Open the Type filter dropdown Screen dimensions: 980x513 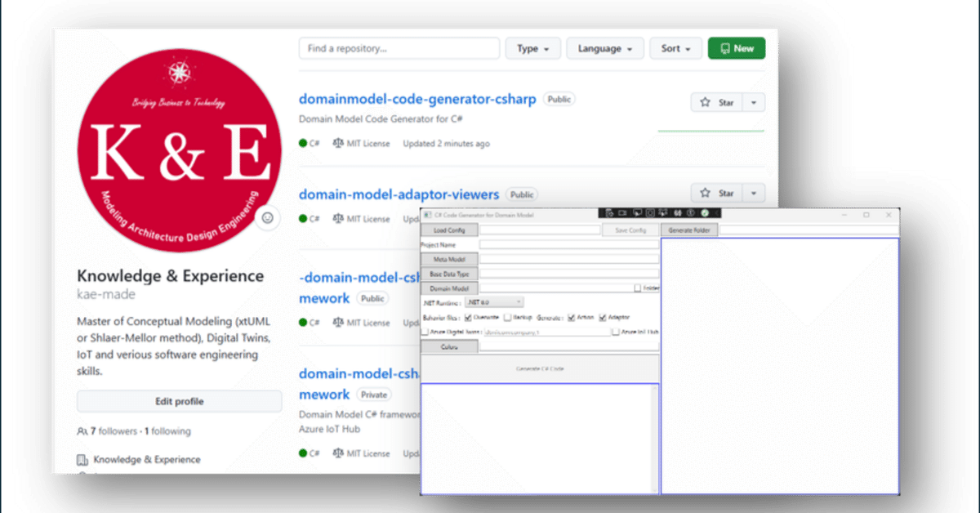tap(532, 49)
